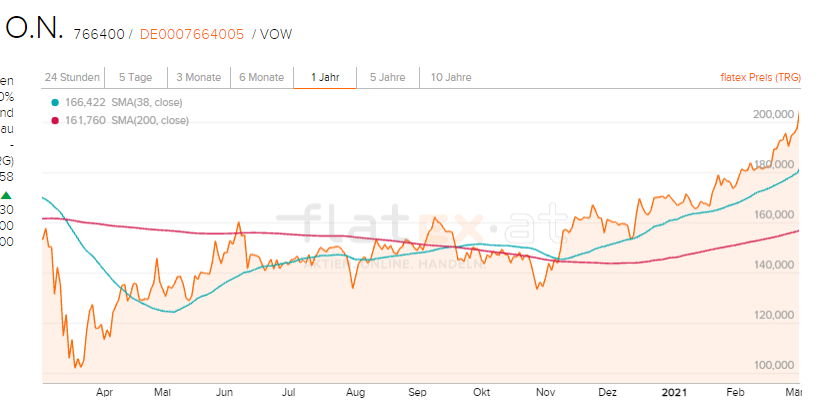The image size is (817, 403).
Task: Click the WKN number 766400
Action: (99, 34)
